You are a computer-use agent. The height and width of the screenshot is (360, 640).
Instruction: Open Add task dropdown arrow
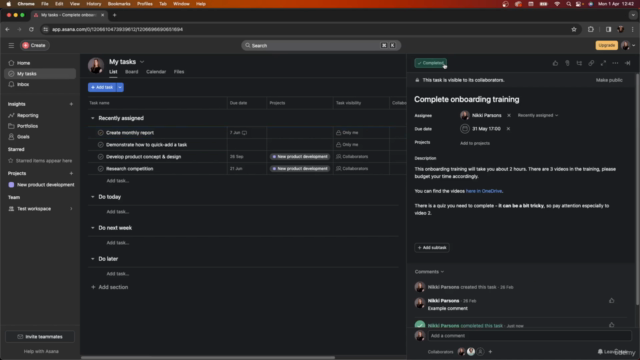[x=120, y=87]
